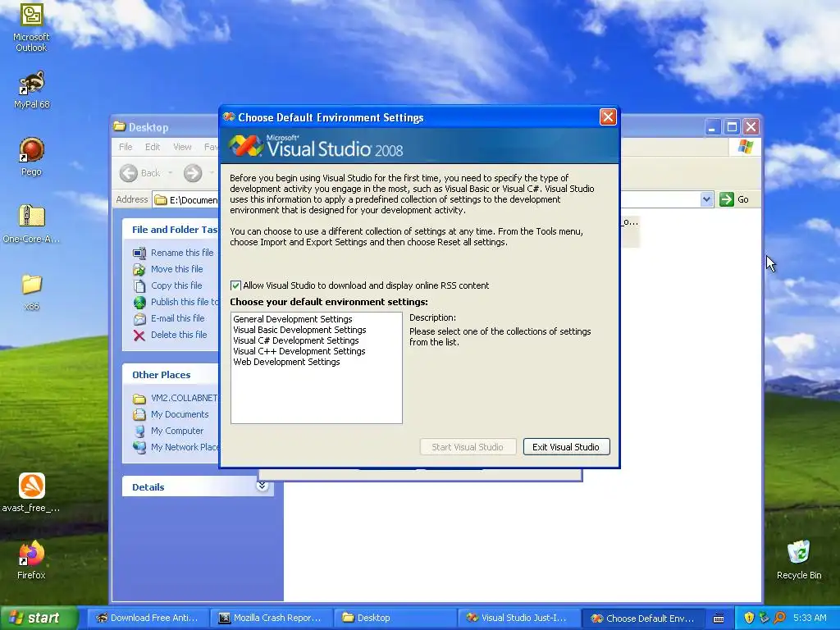The height and width of the screenshot is (630, 840).
Task: Click the Desktop taskbar item
Action: (395, 619)
